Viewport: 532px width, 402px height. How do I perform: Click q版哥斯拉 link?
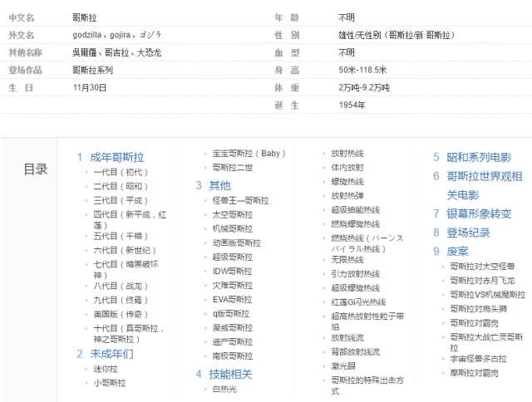pos(231,314)
